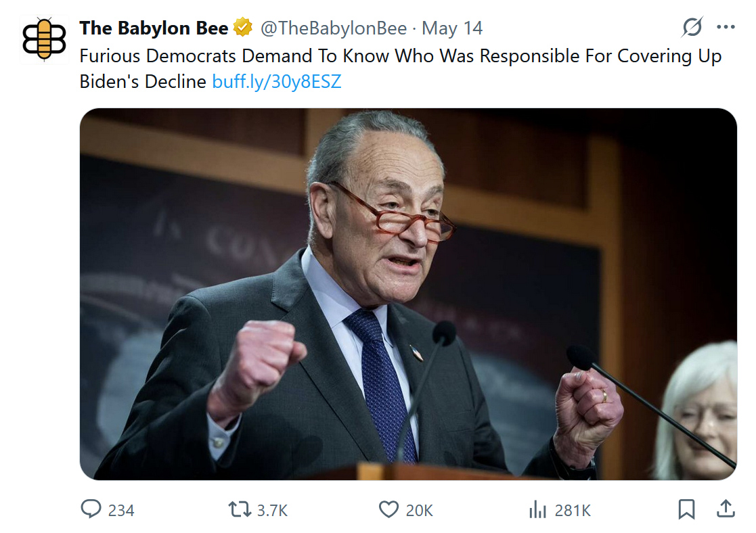
Task: Click The Babylon Bee display name
Action: click(x=154, y=28)
